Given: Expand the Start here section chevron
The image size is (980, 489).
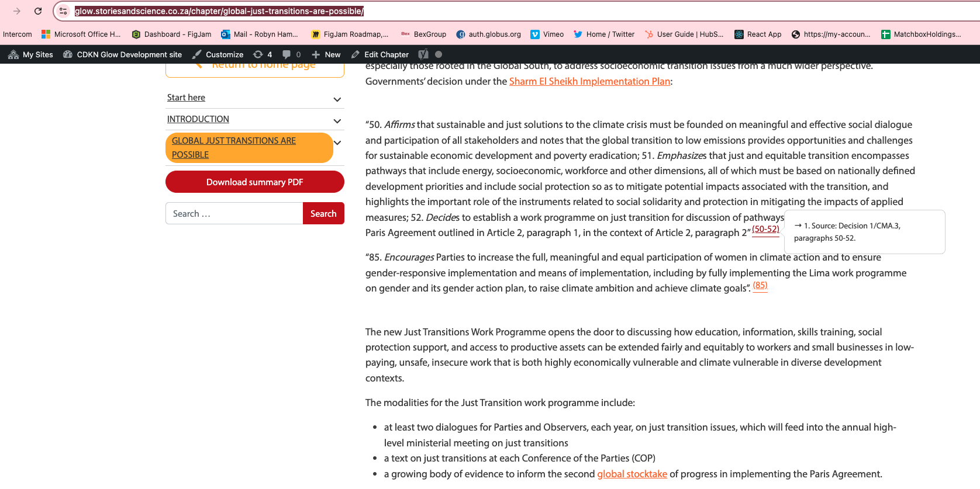Looking at the screenshot, I should 337,99.
